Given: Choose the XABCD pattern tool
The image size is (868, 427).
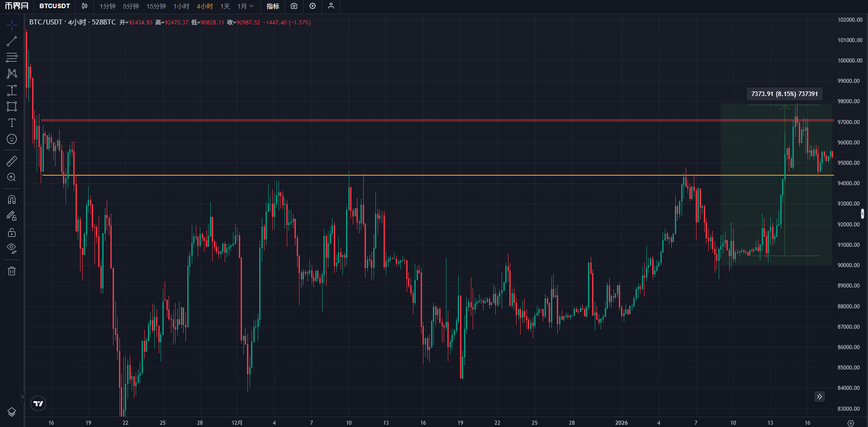Looking at the screenshot, I should tap(12, 74).
